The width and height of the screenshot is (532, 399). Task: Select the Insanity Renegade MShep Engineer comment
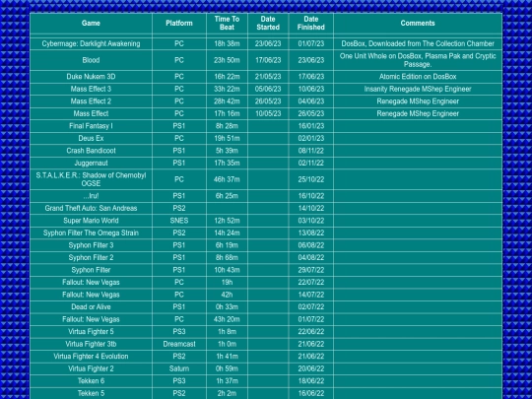click(x=418, y=89)
